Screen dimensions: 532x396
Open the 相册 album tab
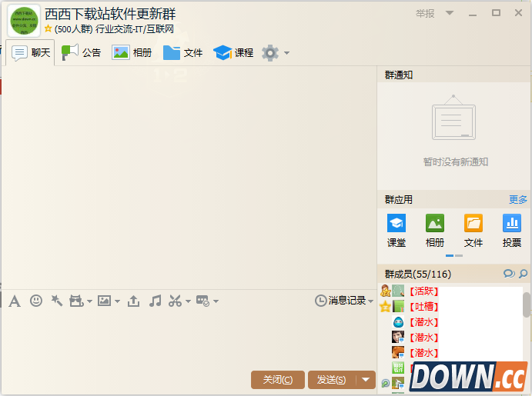(132, 53)
